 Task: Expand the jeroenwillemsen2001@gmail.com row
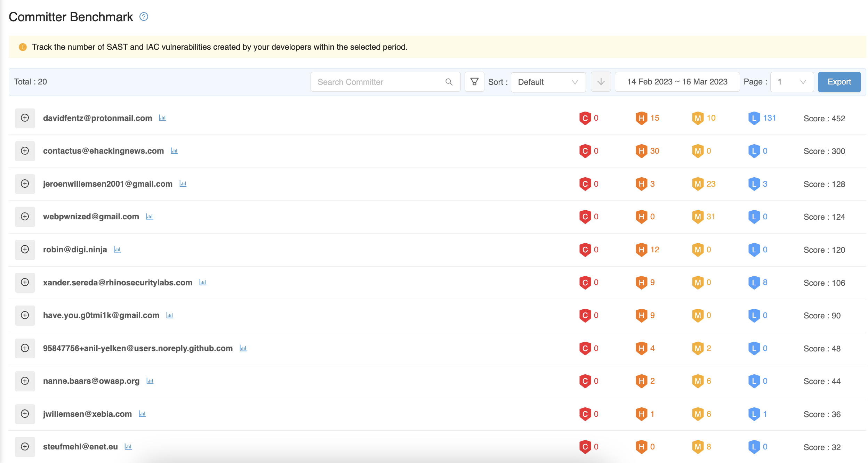[25, 184]
